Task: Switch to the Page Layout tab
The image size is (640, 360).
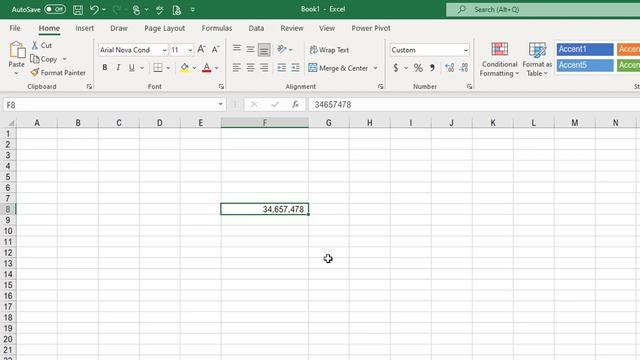Action: click(x=164, y=28)
